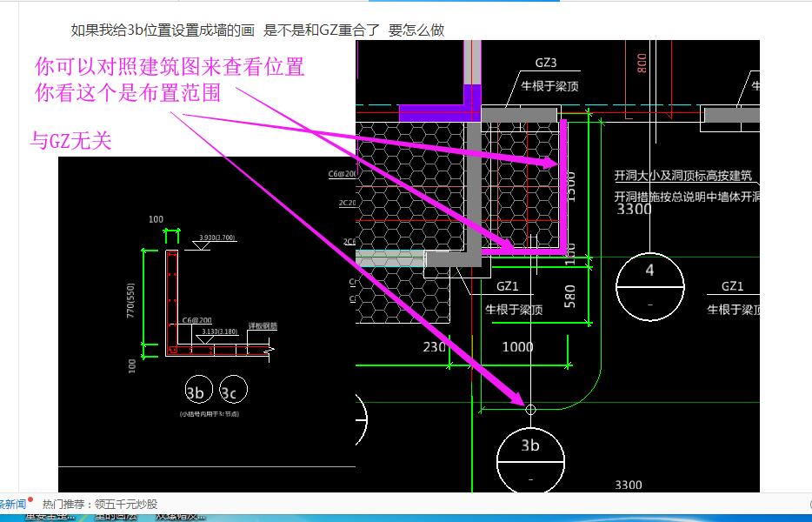812x522 pixels.
Task: Open the right floor plan CAD image
Action: pyautogui.click(x=558, y=266)
